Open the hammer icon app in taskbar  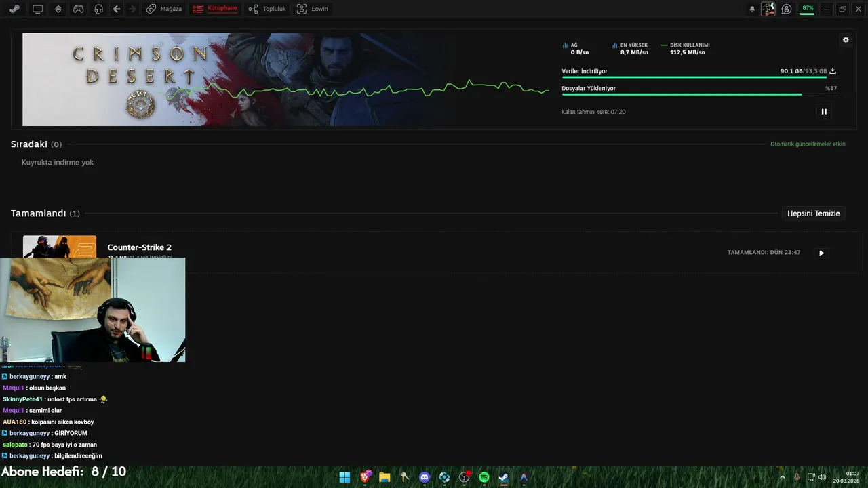pos(405,477)
